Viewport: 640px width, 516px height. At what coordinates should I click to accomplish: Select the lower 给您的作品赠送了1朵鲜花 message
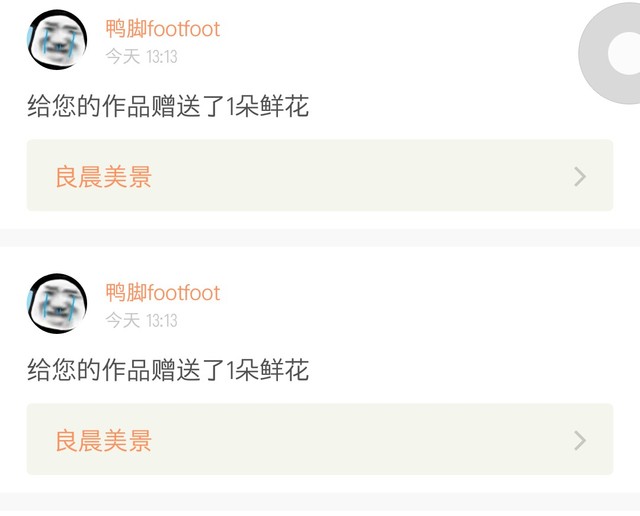point(168,370)
